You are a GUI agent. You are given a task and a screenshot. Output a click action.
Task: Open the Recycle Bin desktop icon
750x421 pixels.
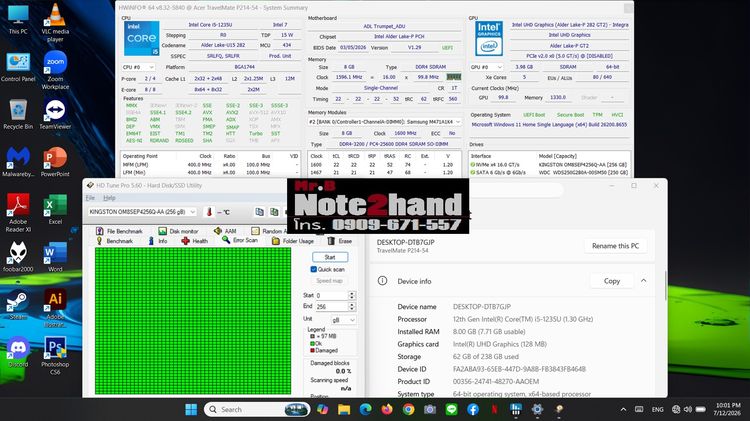(18, 115)
